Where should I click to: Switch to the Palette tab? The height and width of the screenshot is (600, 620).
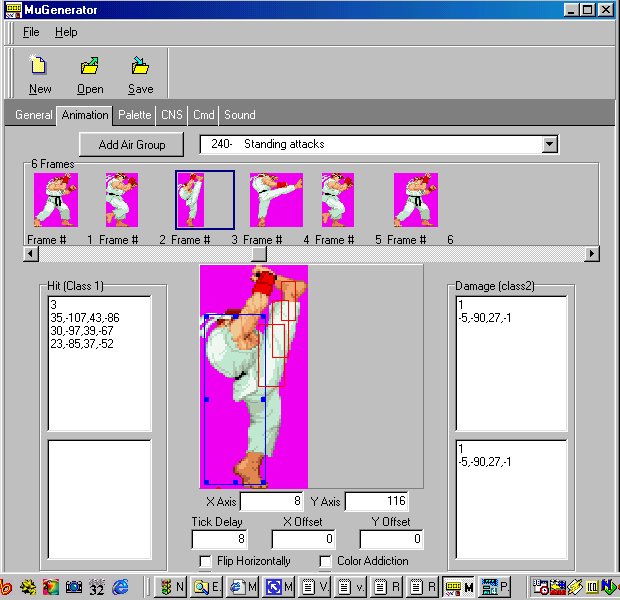135,115
